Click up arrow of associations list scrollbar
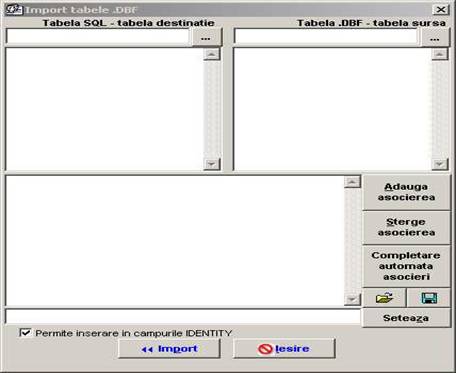 (x=352, y=182)
